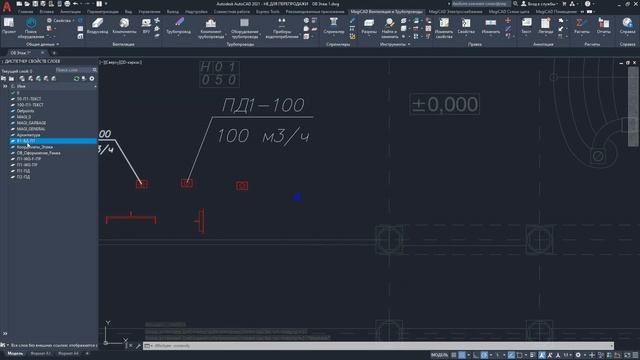
Task: Toggle status icon of layer П2-ПД
Action: pos(13,177)
